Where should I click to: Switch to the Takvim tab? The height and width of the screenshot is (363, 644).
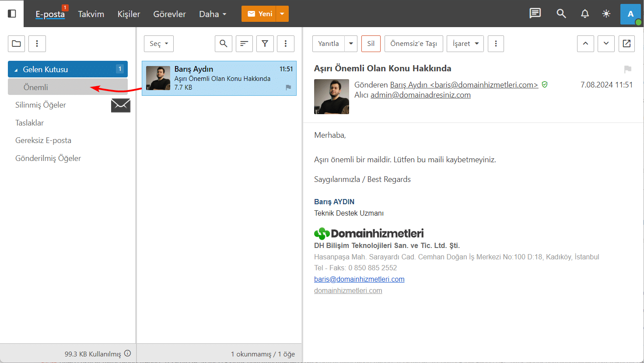point(91,14)
